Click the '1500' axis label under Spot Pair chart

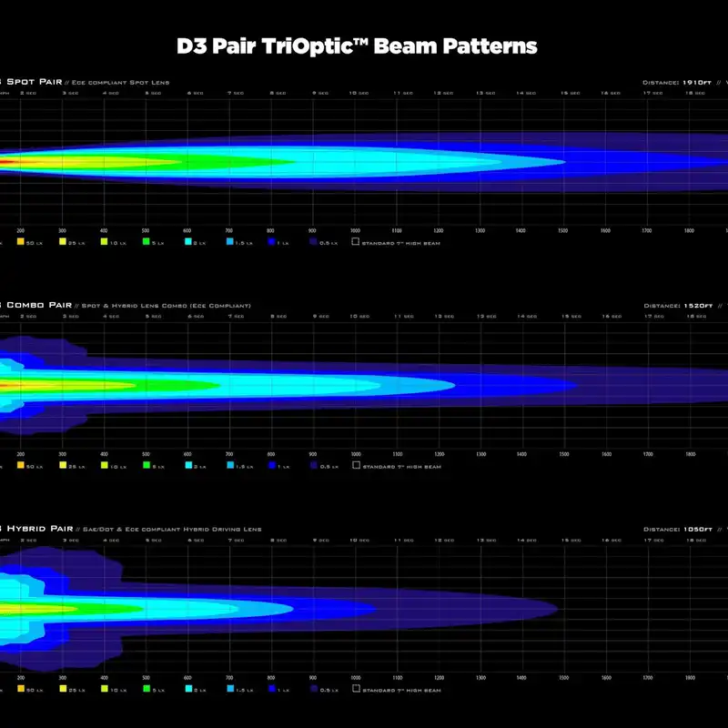(x=563, y=231)
